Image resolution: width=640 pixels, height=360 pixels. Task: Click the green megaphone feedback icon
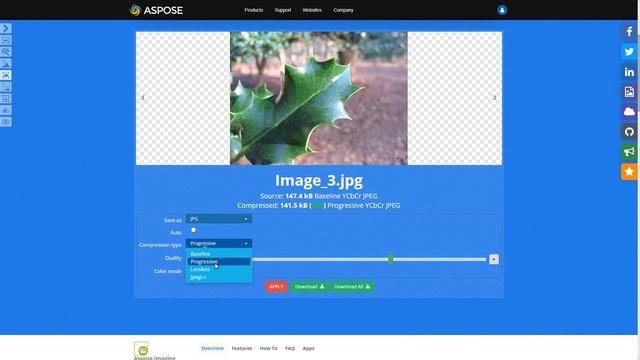tap(629, 152)
